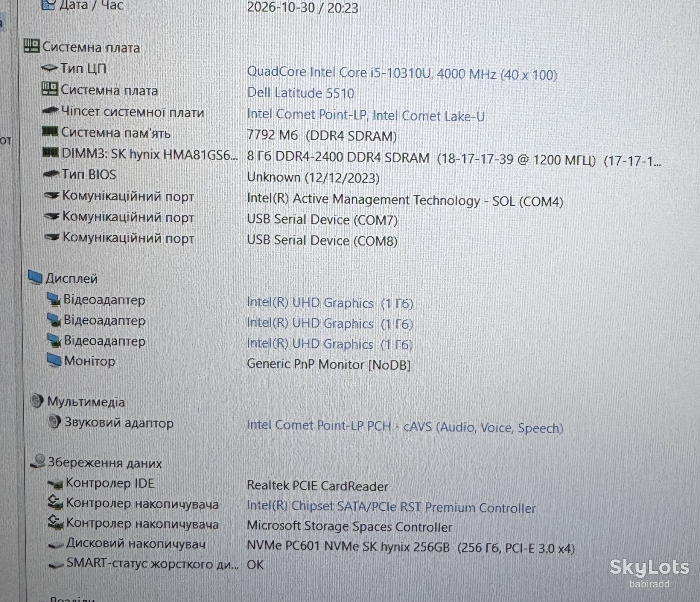The height and width of the screenshot is (602, 700).
Task: Select the Дисплей section heading
Action: tap(72, 278)
